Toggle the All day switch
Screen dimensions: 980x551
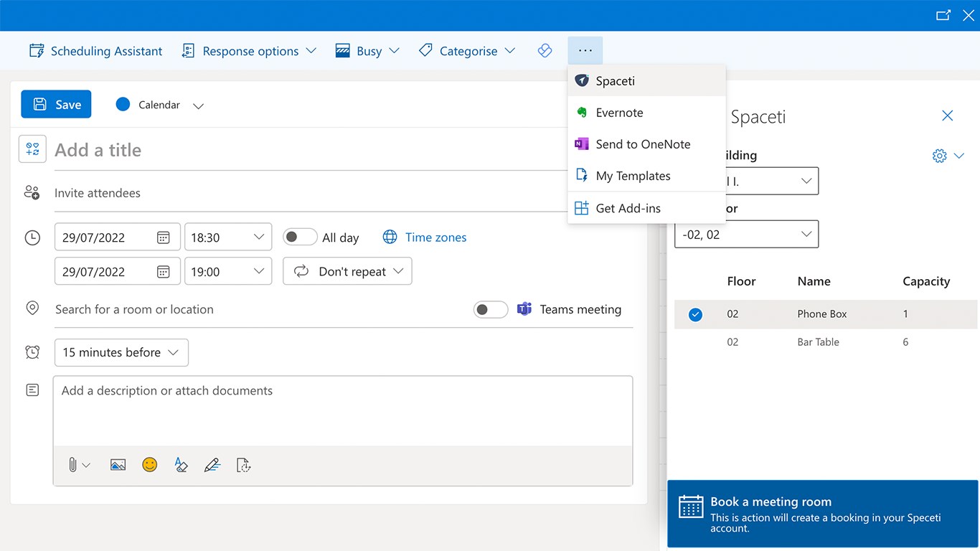coord(300,237)
